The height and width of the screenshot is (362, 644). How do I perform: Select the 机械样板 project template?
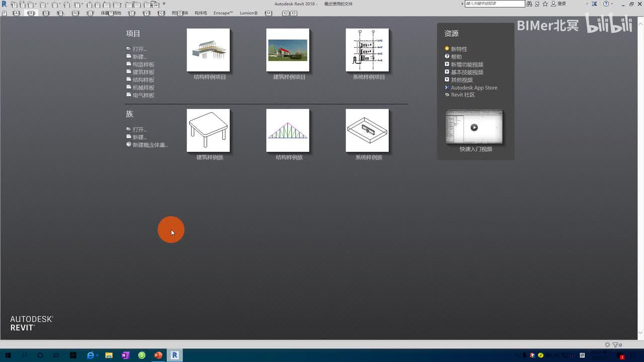(x=140, y=87)
